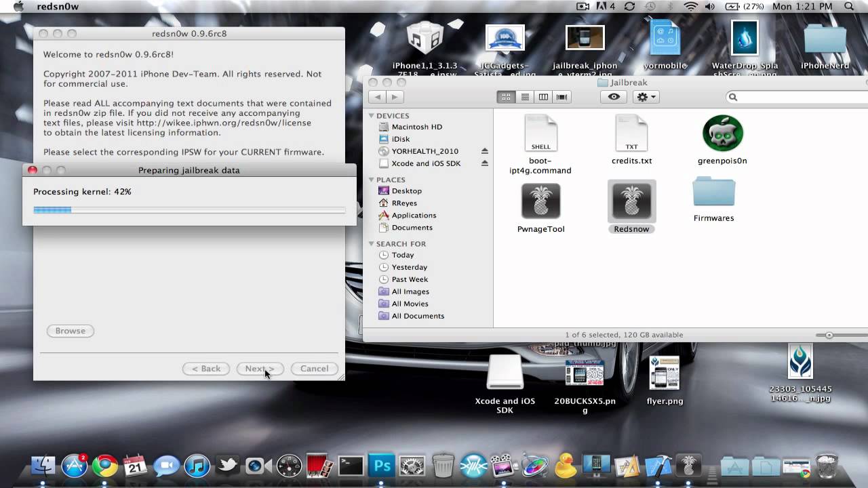Select iDisk in Finder sidebar
The width and height of the screenshot is (868, 488).
400,139
